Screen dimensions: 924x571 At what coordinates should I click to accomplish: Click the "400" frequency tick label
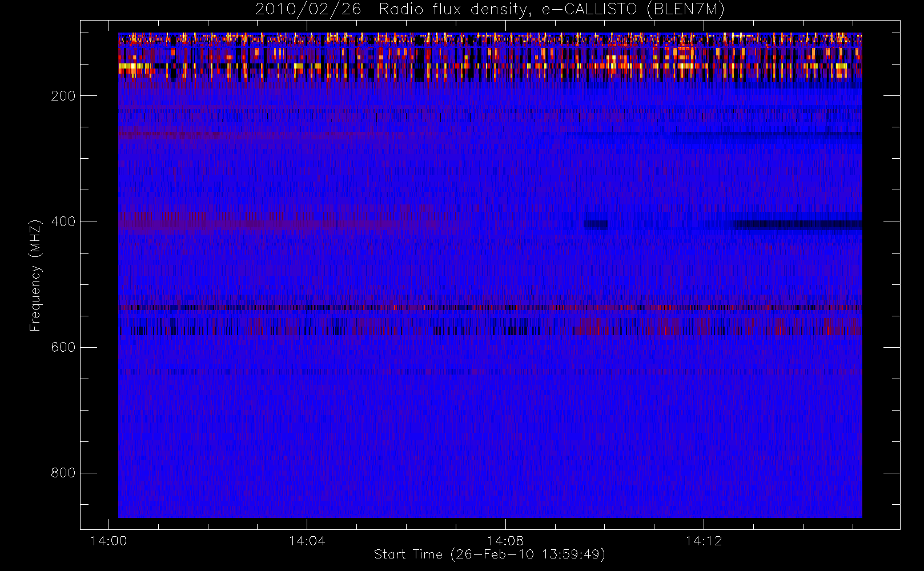click(x=63, y=222)
